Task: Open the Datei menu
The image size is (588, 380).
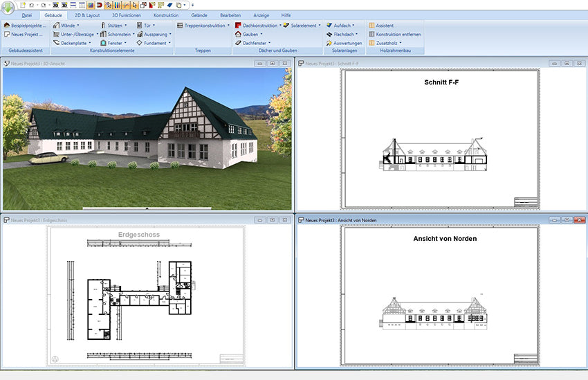Action: click(x=26, y=15)
